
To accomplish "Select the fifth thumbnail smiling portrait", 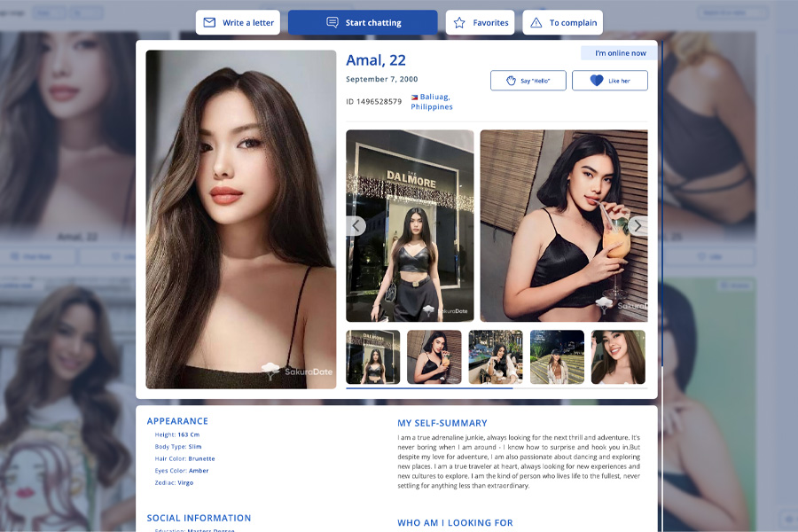I will pos(618,356).
